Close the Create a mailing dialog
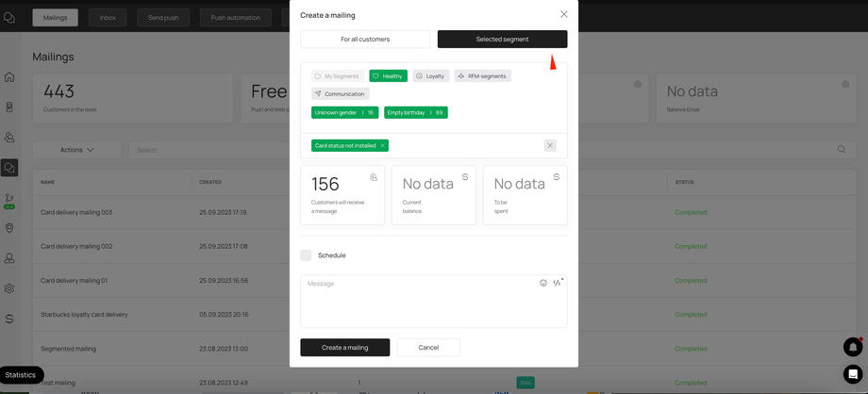Screen dimensions: 868x394 [x=563, y=14]
